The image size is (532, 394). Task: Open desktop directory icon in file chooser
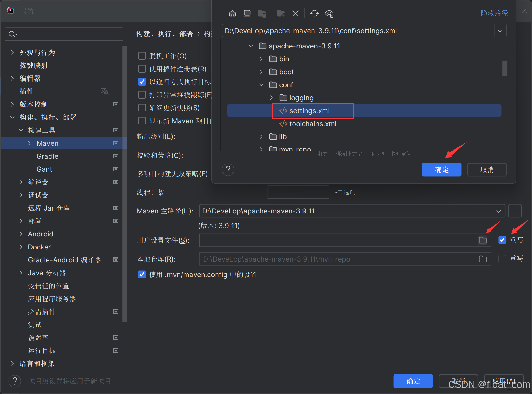click(x=247, y=14)
